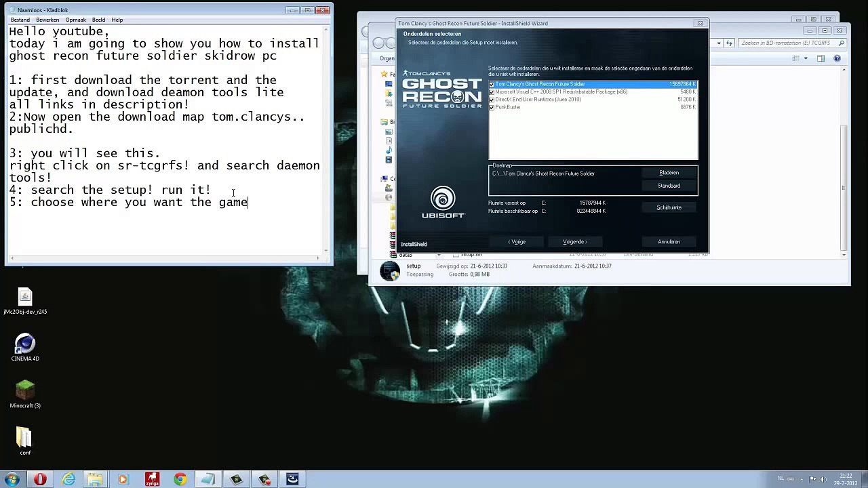The width and height of the screenshot is (868, 488).
Task: Open Bewerken menu in Kladblok
Action: coord(47,20)
